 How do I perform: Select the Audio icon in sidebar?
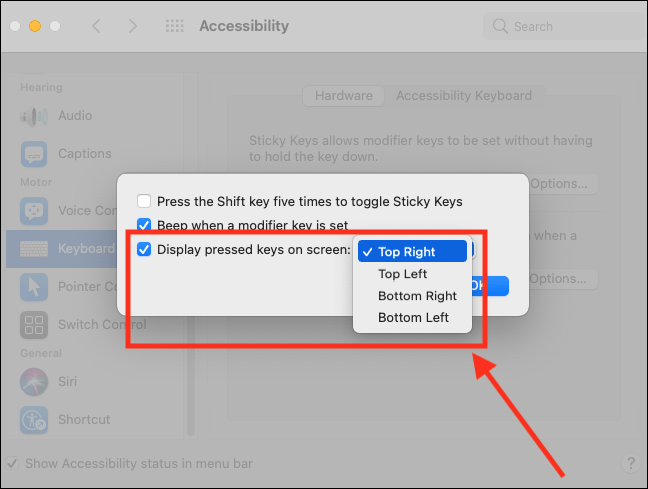(34, 116)
